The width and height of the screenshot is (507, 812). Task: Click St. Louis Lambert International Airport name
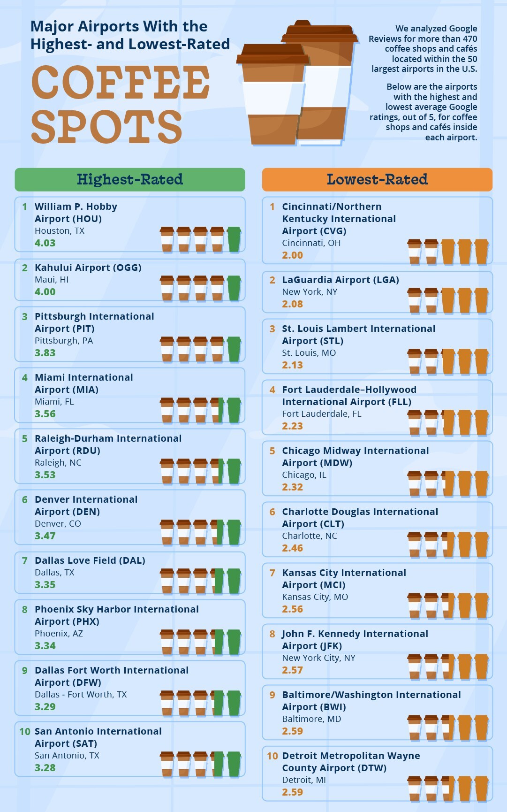[x=358, y=335]
